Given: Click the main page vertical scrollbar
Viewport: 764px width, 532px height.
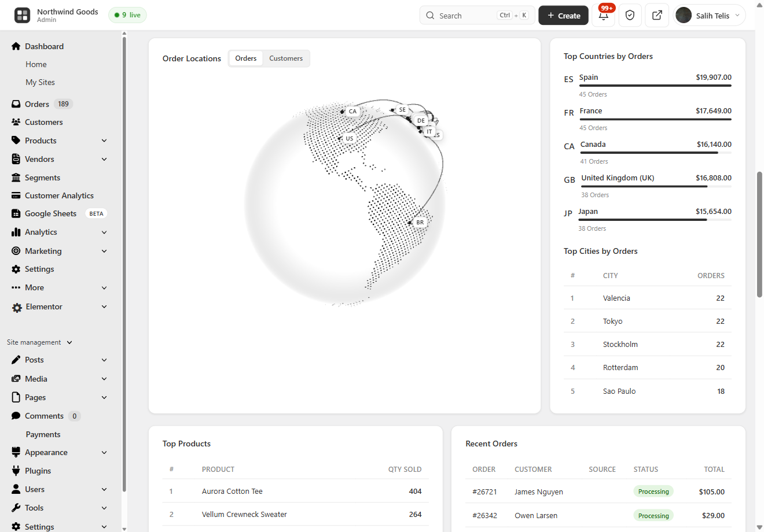Looking at the screenshot, I should pos(759,234).
